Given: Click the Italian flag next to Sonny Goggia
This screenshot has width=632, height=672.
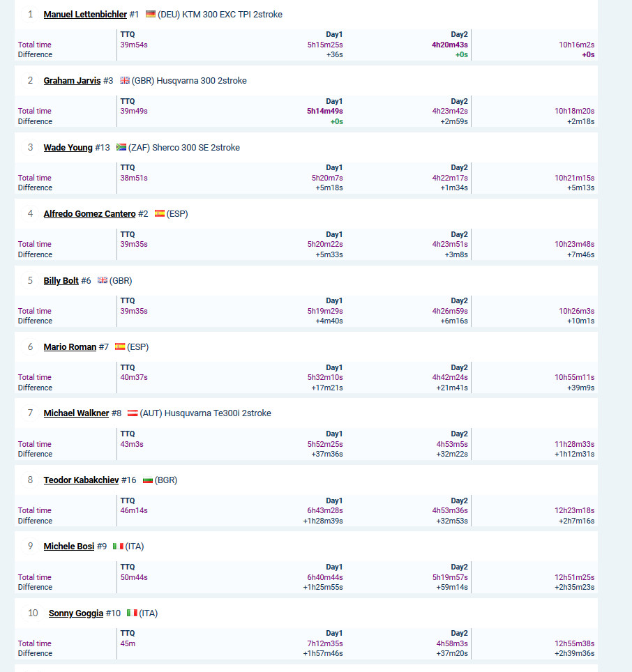Looking at the screenshot, I should [x=132, y=613].
